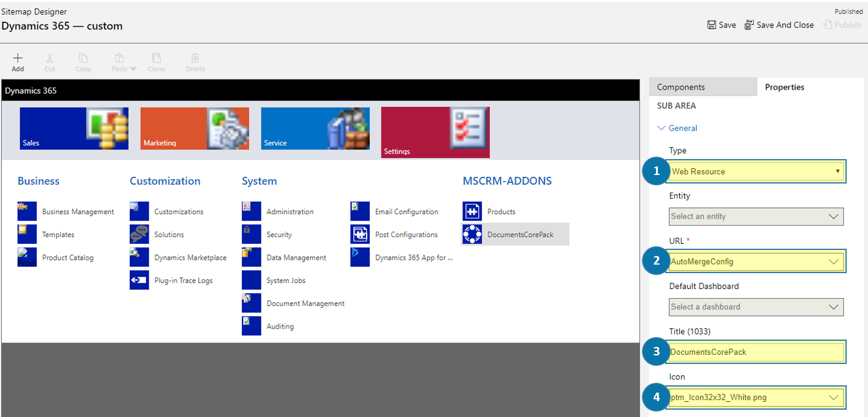Open the Type dropdown showing Web Resource
This screenshot has height=417, width=868.
[757, 171]
